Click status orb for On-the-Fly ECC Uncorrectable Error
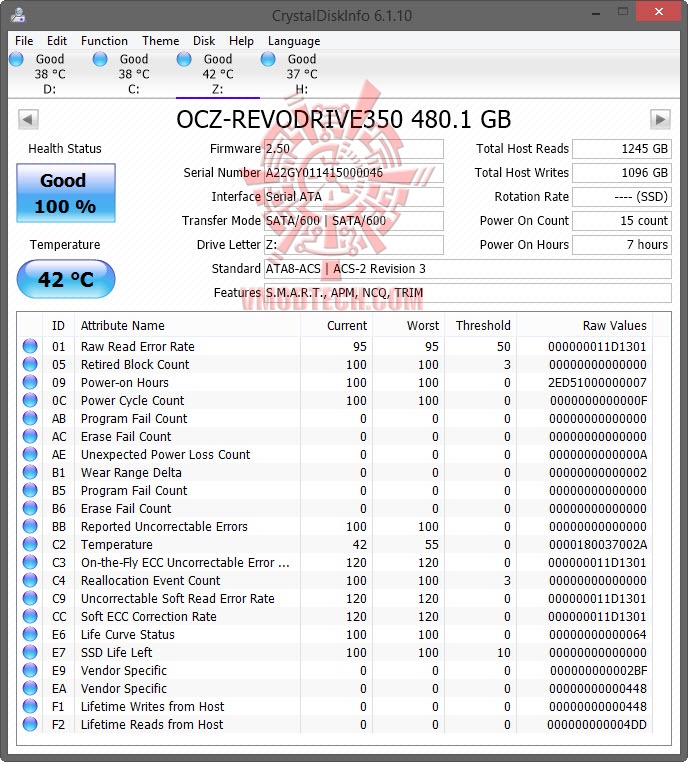This screenshot has width=688, height=762. coord(30,562)
